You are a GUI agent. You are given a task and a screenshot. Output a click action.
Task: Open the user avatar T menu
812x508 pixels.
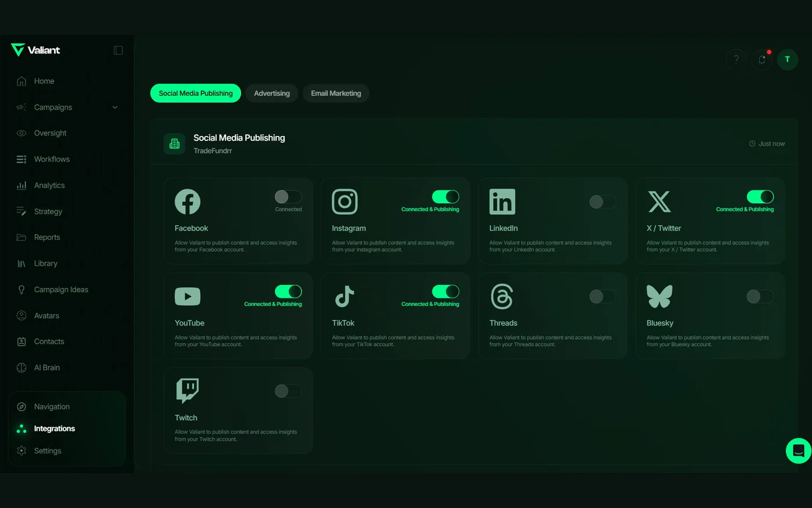click(788, 59)
